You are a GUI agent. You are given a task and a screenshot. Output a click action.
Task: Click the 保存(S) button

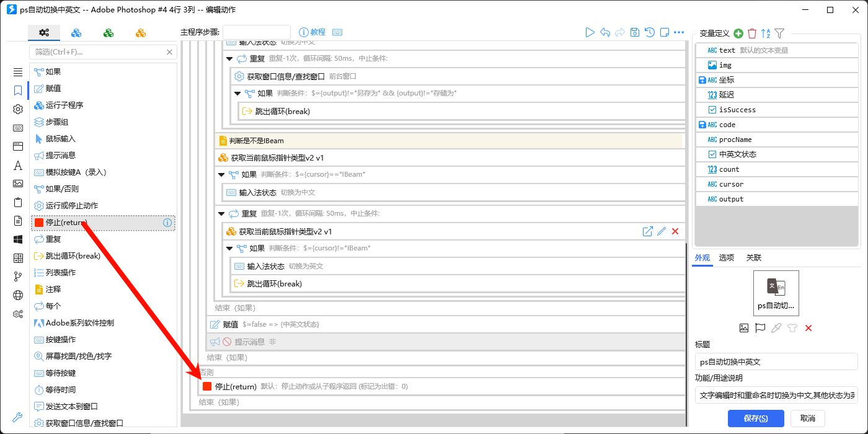[x=756, y=418]
